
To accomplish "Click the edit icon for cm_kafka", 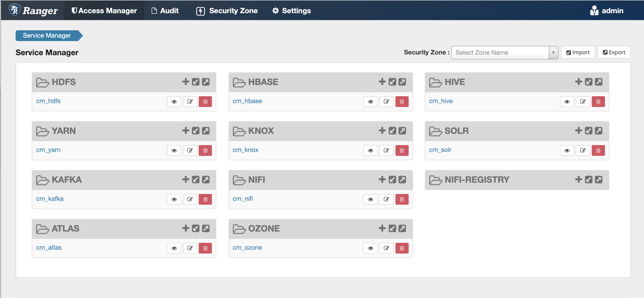I will [190, 199].
